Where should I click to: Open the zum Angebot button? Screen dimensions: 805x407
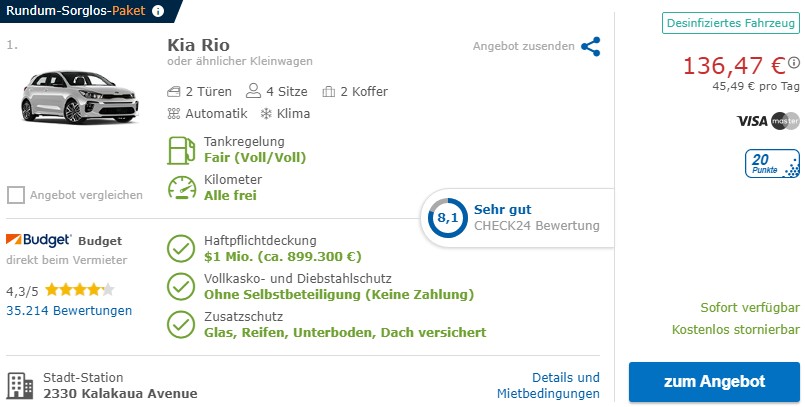[x=714, y=382]
